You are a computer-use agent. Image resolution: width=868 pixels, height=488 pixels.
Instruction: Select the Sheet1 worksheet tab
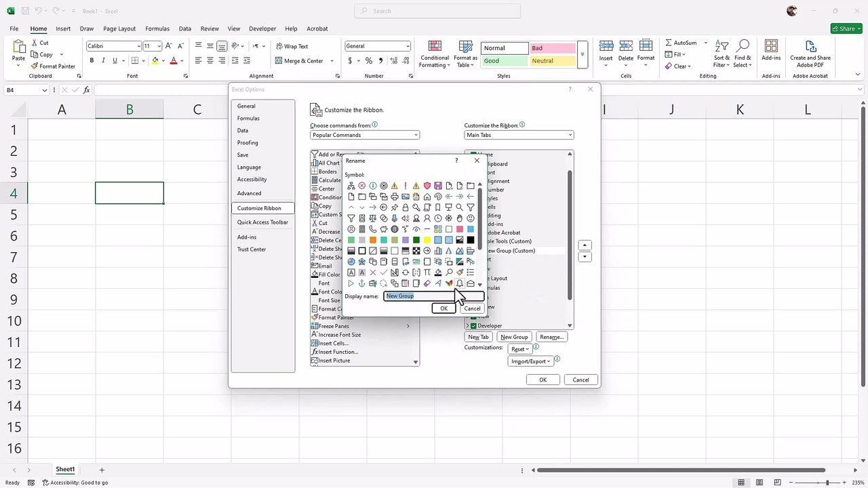pos(65,470)
